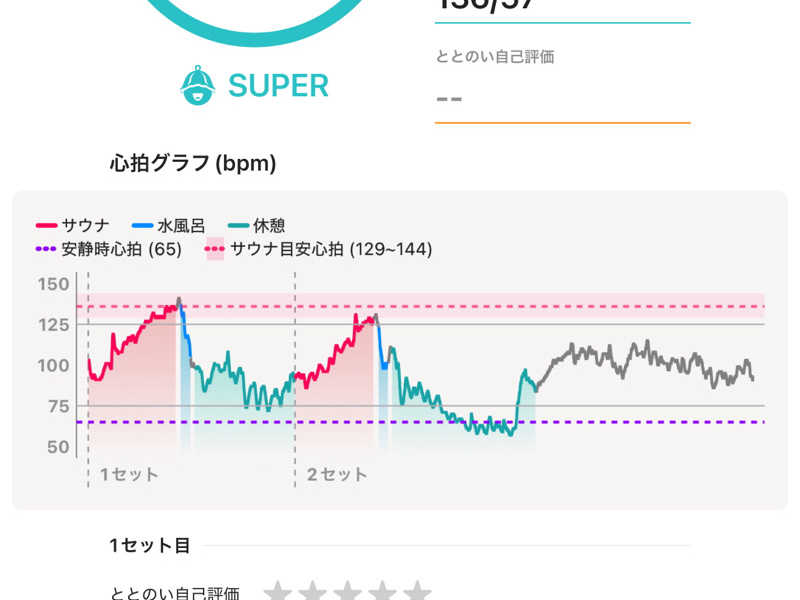Rate 1セット目 with the first star
Screen dimensions: 800x600
(x=277, y=592)
